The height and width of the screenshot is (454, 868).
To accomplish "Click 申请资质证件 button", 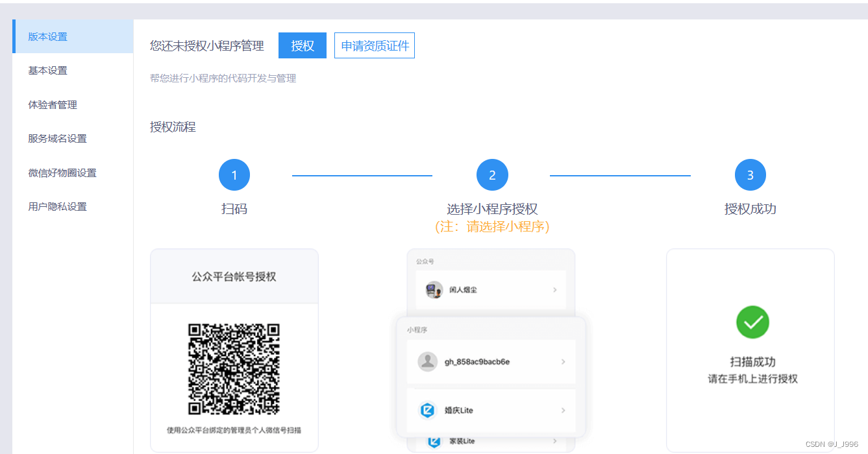I will point(375,45).
